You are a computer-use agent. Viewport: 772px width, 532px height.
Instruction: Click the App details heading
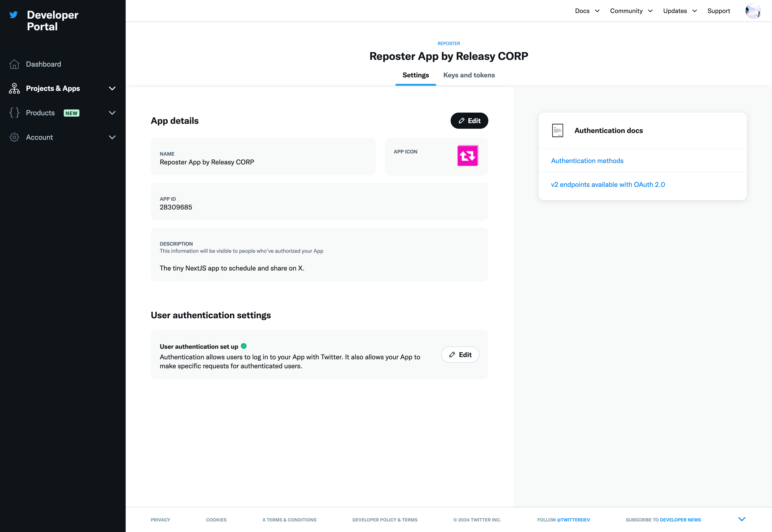175,121
